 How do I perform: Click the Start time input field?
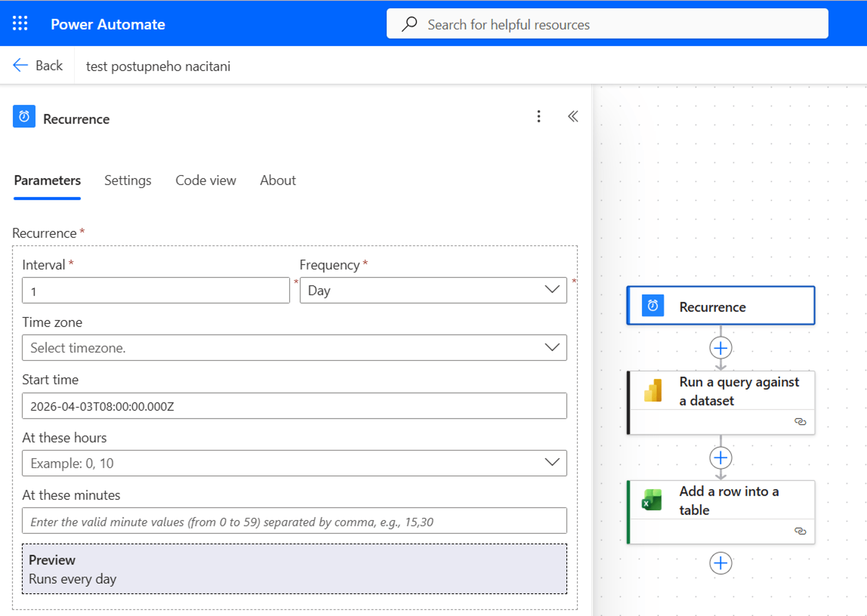pyautogui.click(x=294, y=406)
